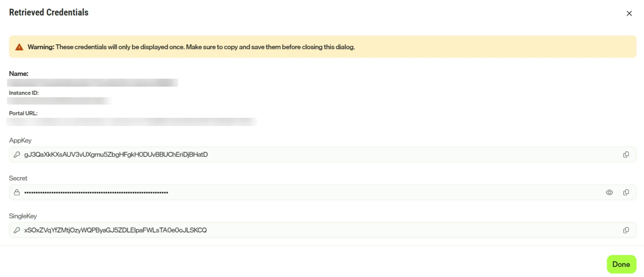
Task: Close the Retrieved Credentials dialog
Action: coord(629,14)
